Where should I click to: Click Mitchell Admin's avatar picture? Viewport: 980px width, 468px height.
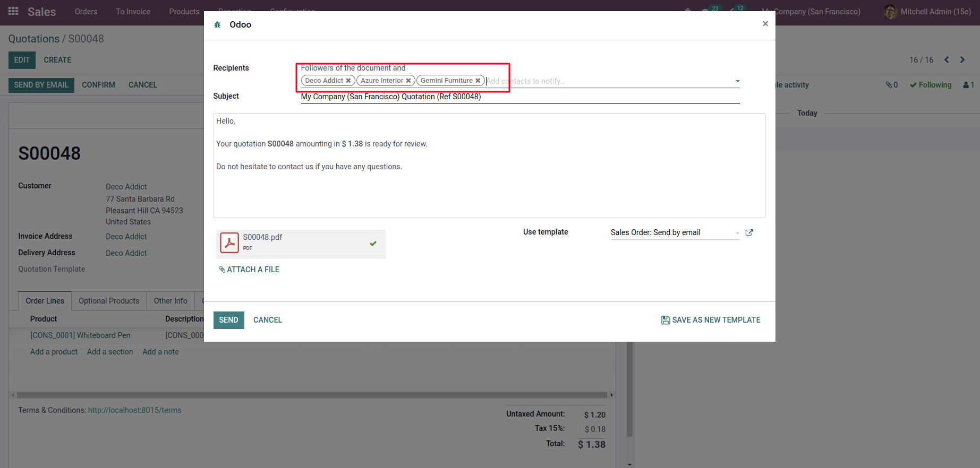point(890,12)
